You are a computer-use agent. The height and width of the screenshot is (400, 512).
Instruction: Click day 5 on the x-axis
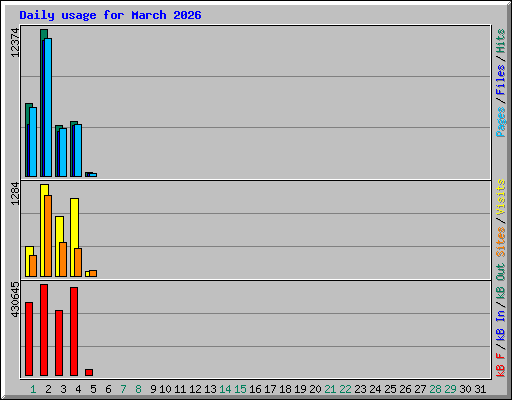(x=93, y=389)
